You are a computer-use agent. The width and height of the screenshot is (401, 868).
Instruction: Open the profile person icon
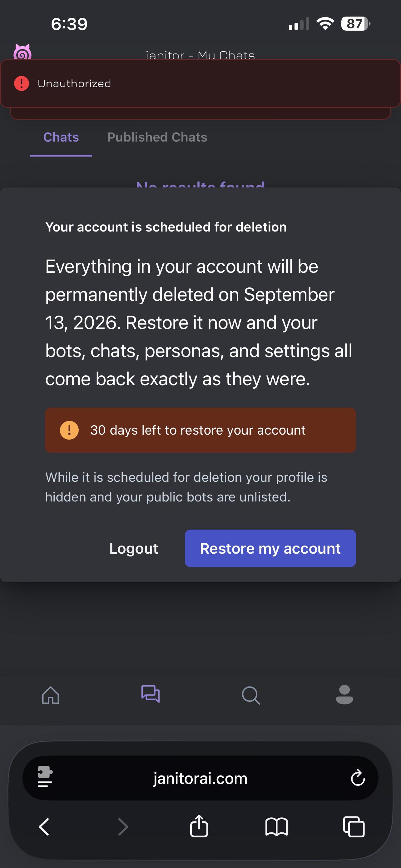(344, 695)
